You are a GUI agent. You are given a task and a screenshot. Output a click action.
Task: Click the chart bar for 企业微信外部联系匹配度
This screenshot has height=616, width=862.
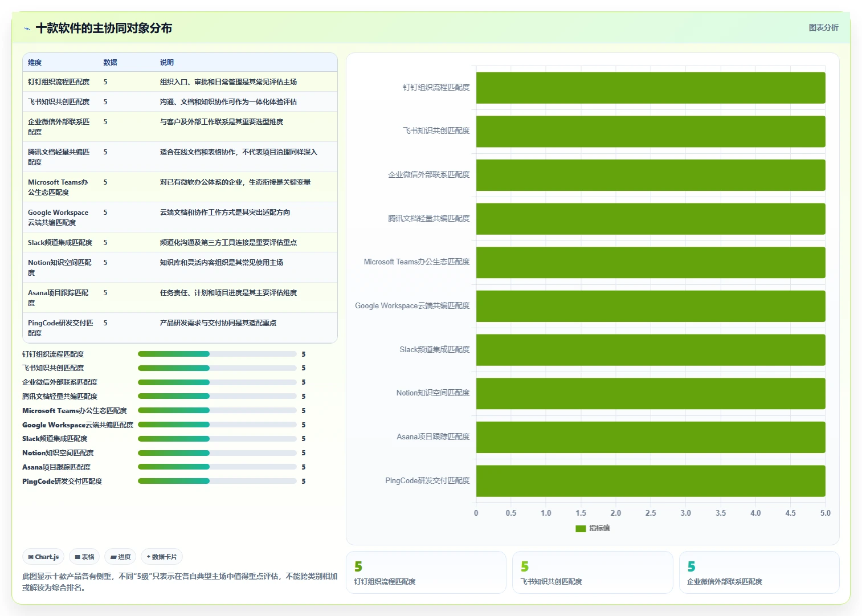click(x=651, y=175)
